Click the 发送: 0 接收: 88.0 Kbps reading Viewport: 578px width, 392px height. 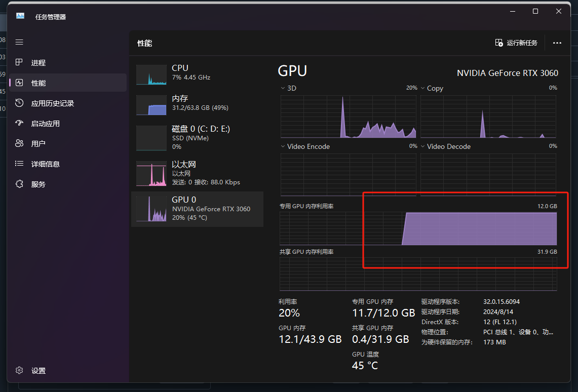206,182
